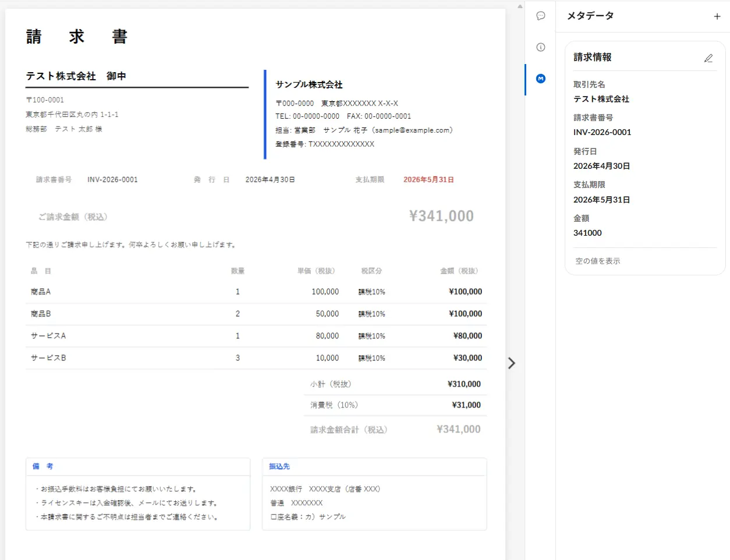Viewport: 730px width, 560px height.
Task: Click the red due date 2026年5月31日
Action: tap(428, 180)
